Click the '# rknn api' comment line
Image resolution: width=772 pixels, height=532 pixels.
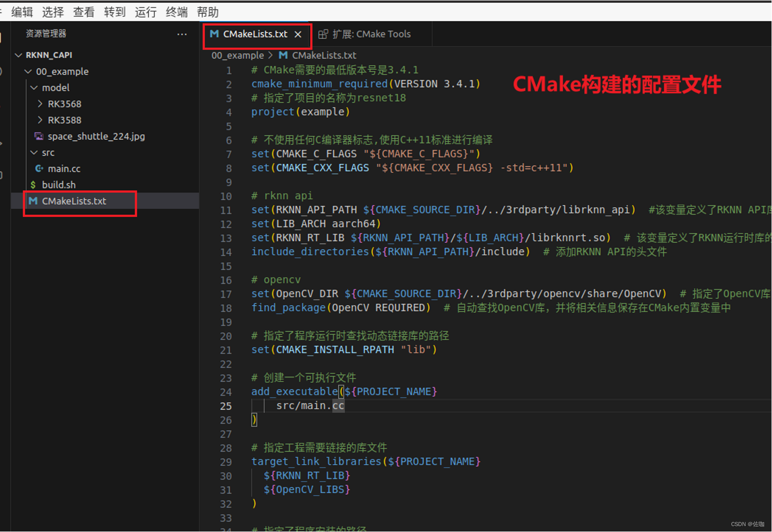(282, 196)
